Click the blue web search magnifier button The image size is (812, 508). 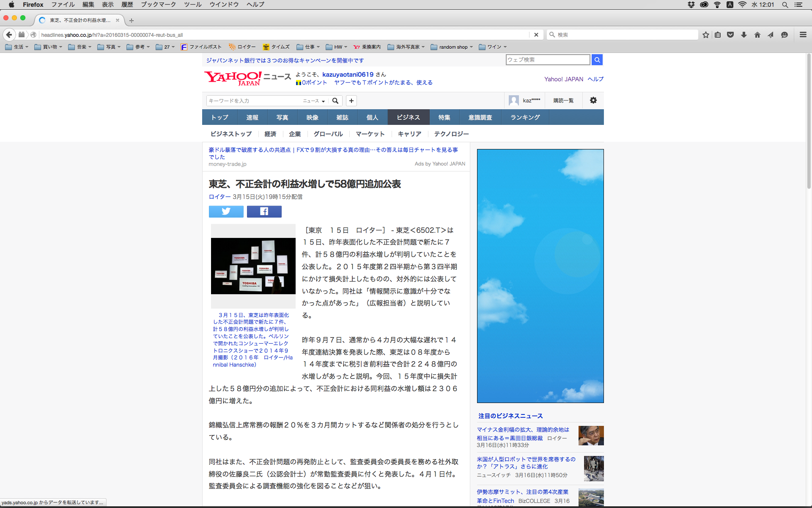[x=597, y=60]
